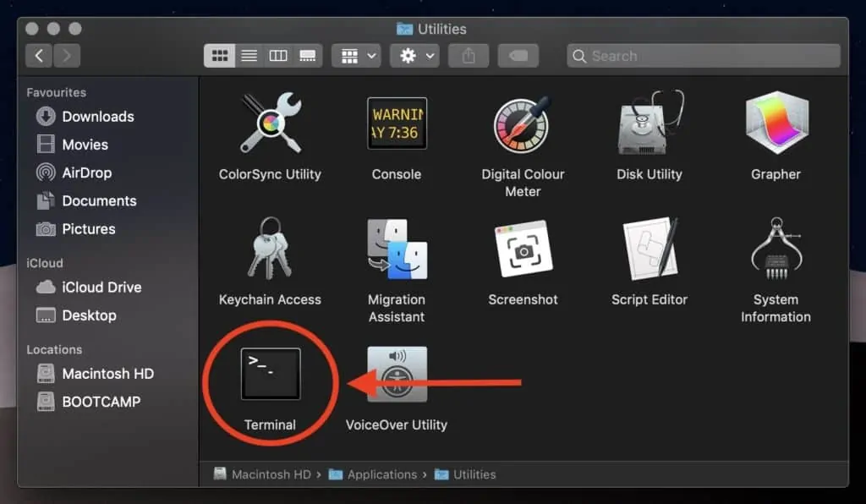Open Downloads in the sidebar
This screenshot has width=866, height=504.
coord(85,117)
